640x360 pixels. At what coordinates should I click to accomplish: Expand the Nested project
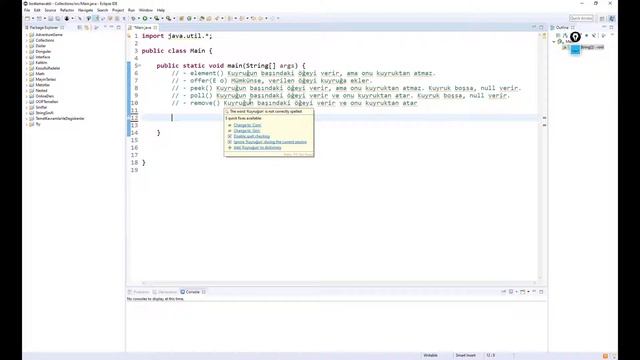(x=27, y=91)
